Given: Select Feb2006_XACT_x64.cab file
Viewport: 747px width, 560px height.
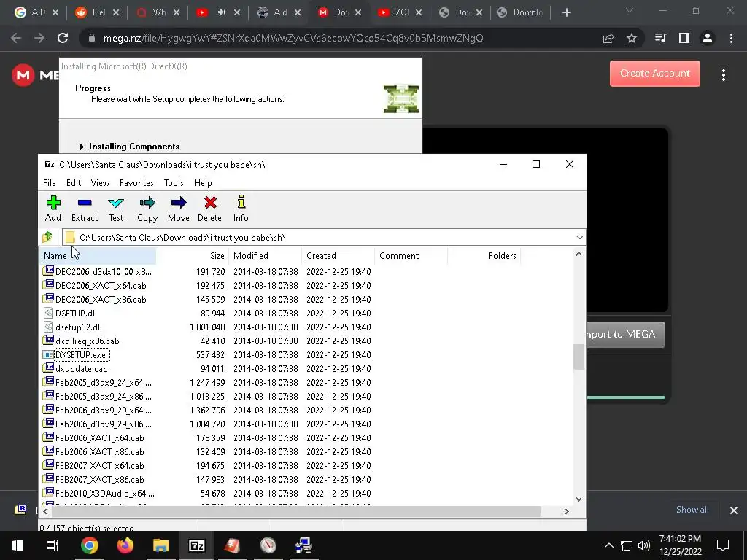Looking at the screenshot, I should [x=99, y=438].
